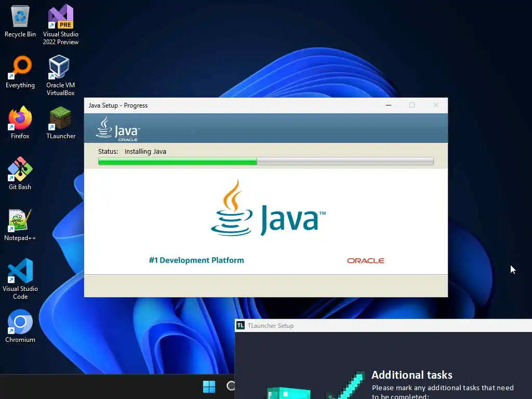Click the large Java logo image
The image size is (532, 399).
pos(269,208)
